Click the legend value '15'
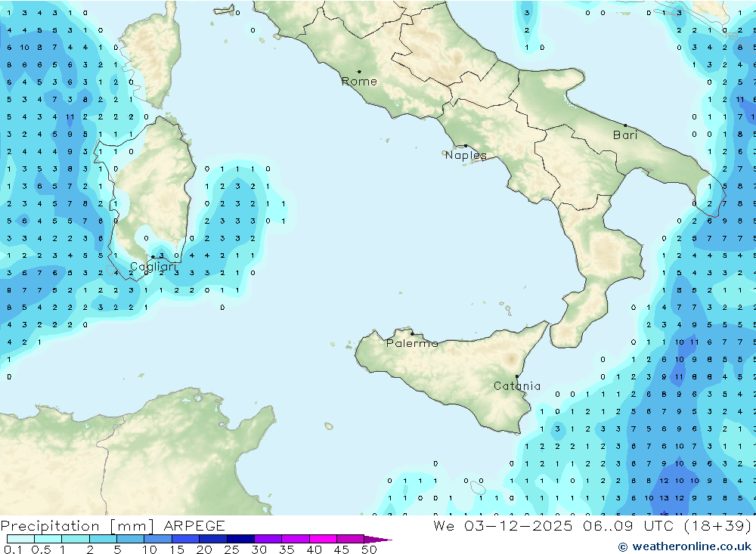 click(x=177, y=549)
